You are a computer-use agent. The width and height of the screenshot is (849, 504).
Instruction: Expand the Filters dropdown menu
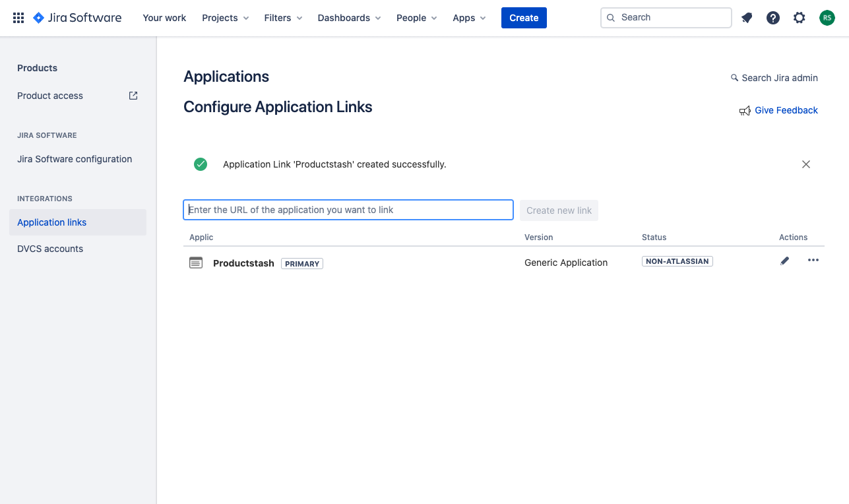point(283,18)
